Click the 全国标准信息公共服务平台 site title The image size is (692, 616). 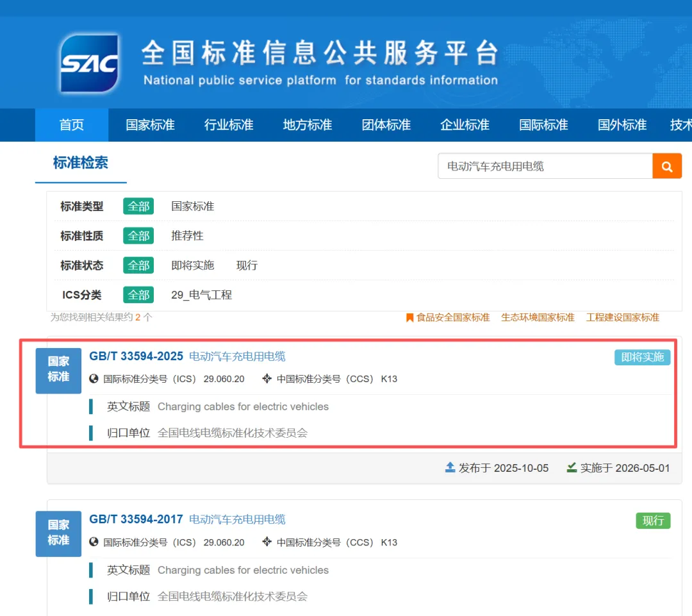(x=320, y=53)
